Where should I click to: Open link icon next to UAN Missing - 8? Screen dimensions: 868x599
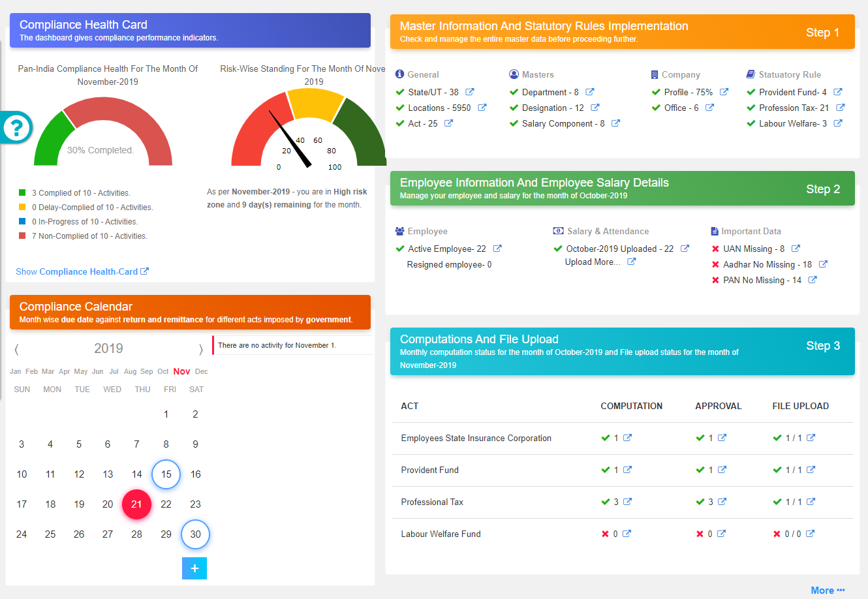click(x=796, y=249)
